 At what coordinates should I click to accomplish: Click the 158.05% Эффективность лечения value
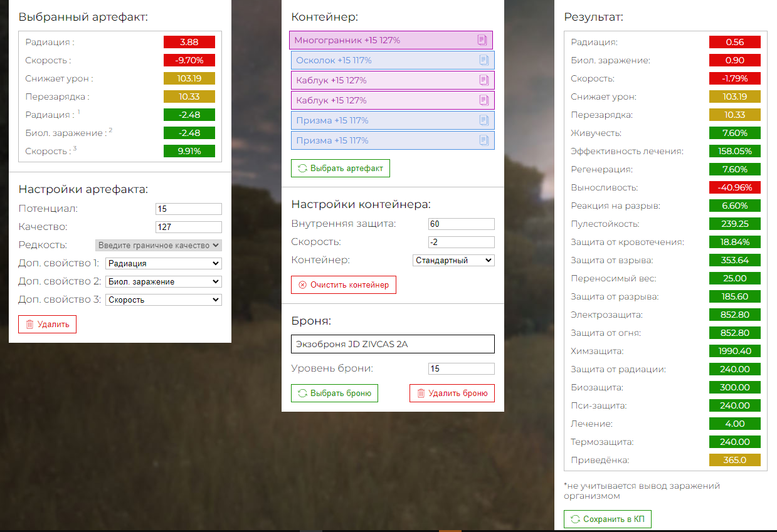pos(735,151)
